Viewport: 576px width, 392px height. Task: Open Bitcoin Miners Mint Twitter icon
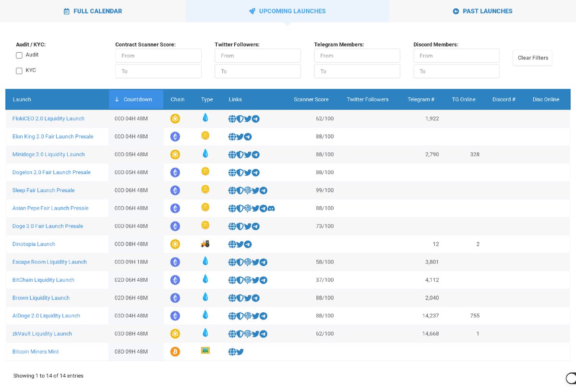click(x=240, y=352)
